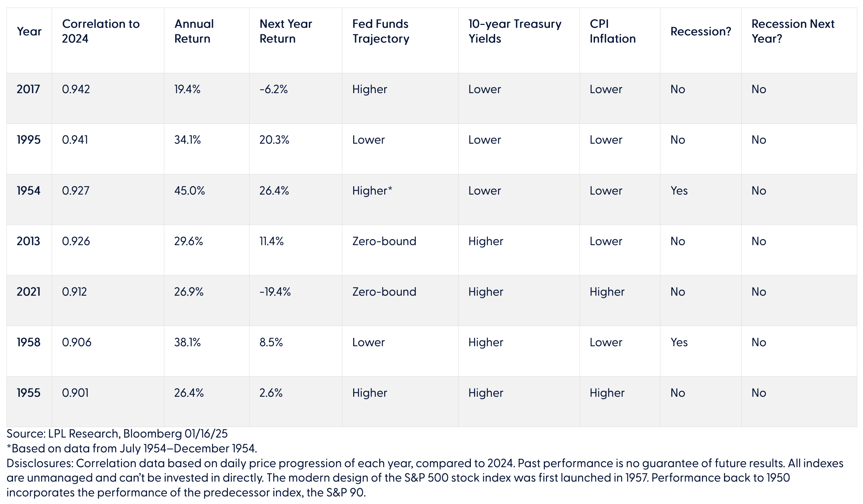Select the Next Year Return header
This screenshot has height=504, width=863.
tap(286, 31)
